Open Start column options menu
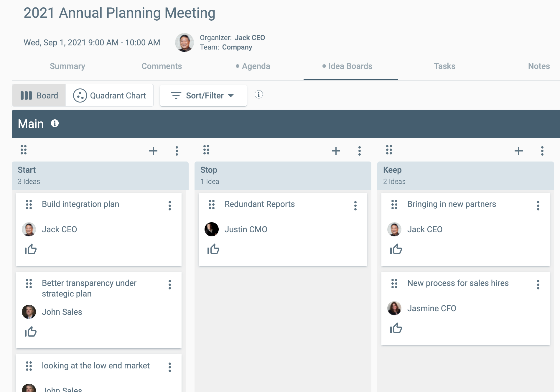This screenshot has width=560, height=392. 177,151
